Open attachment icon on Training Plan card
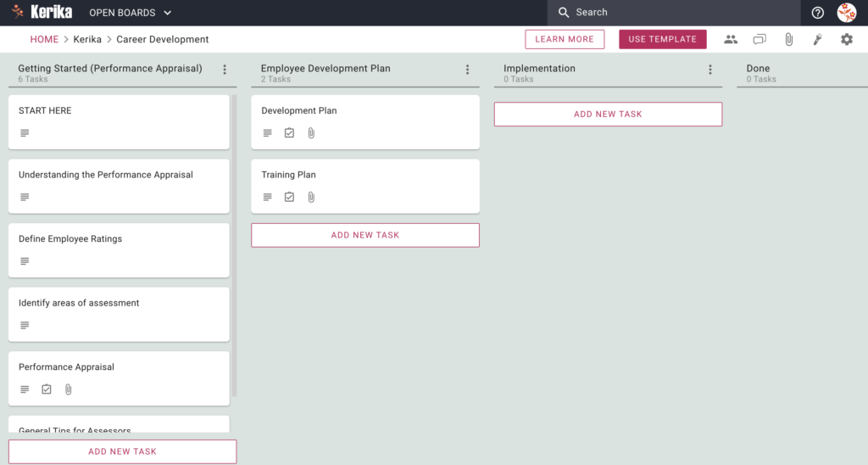The width and height of the screenshot is (868, 465). coord(311,198)
